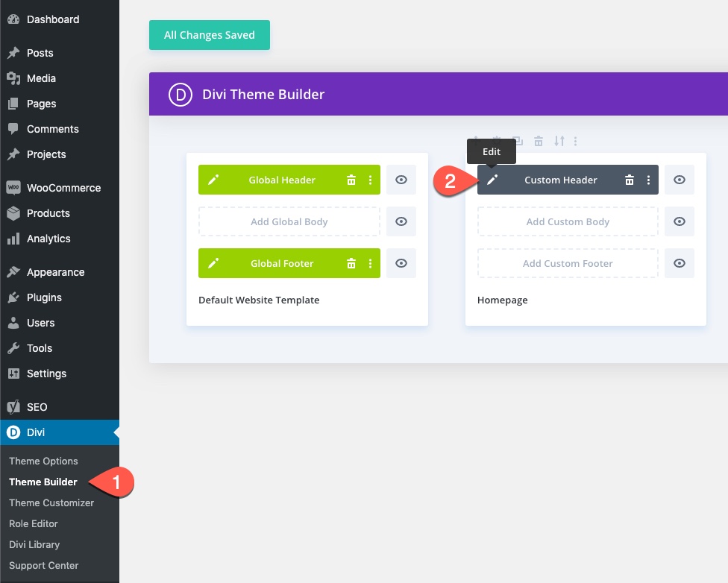Open the three-dot menu in the template toolbar
728x583 pixels.
click(575, 140)
